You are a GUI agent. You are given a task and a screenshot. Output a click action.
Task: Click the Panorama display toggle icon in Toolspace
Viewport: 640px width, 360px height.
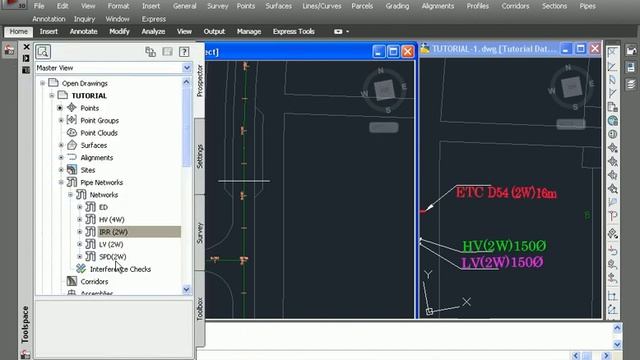click(167, 51)
